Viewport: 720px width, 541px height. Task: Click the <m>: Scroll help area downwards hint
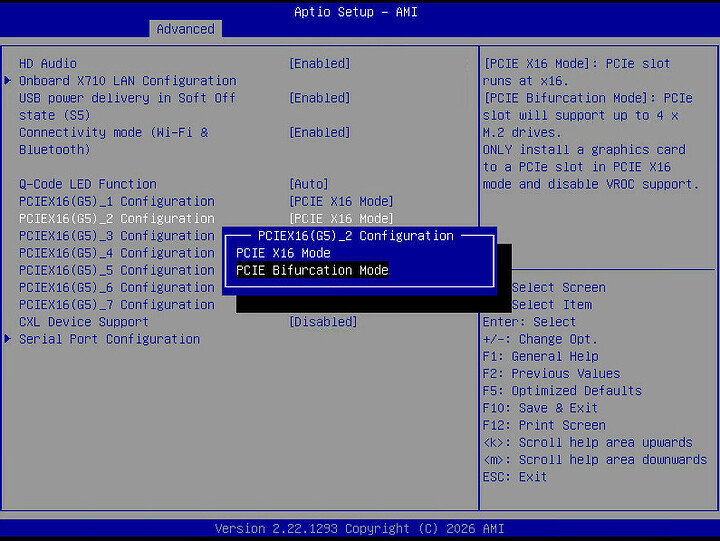coord(595,460)
